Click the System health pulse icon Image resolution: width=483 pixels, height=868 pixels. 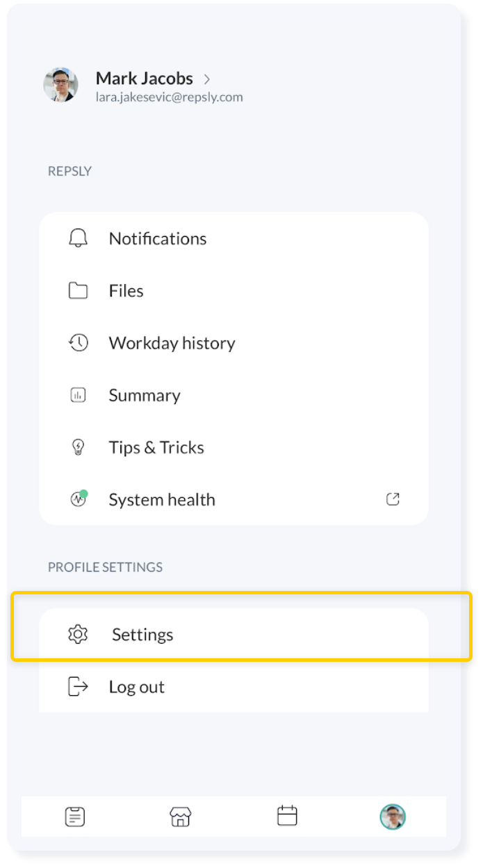point(79,499)
